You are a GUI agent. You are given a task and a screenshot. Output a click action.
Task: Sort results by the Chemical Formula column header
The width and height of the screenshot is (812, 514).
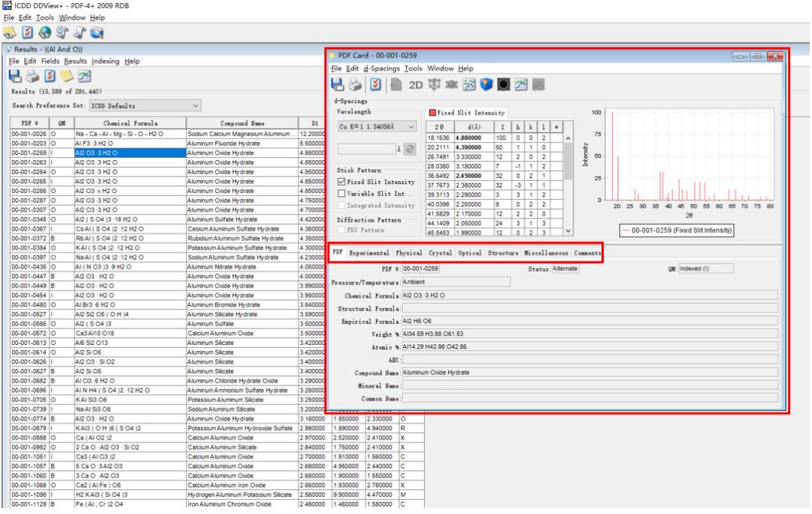130,123
